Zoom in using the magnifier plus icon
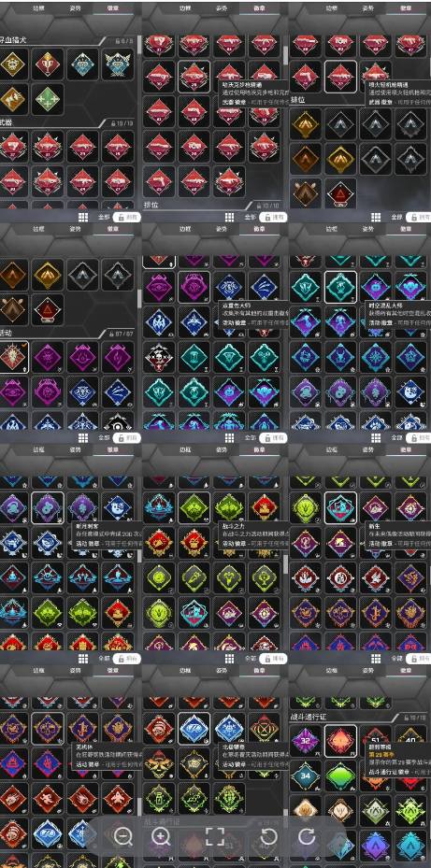 161,836
